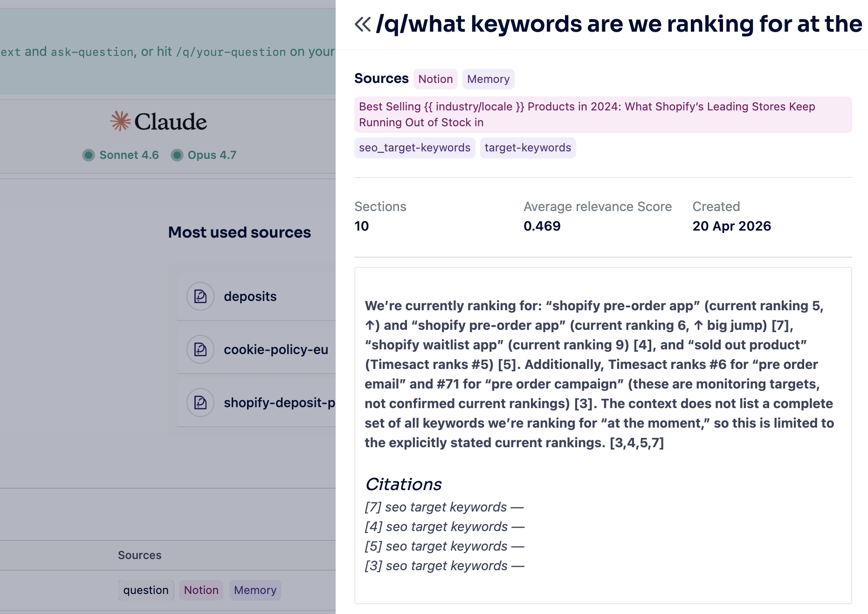This screenshot has height=614, width=868.
Task: Select the Sonnet 4.6 status dot
Action: tap(89, 155)
